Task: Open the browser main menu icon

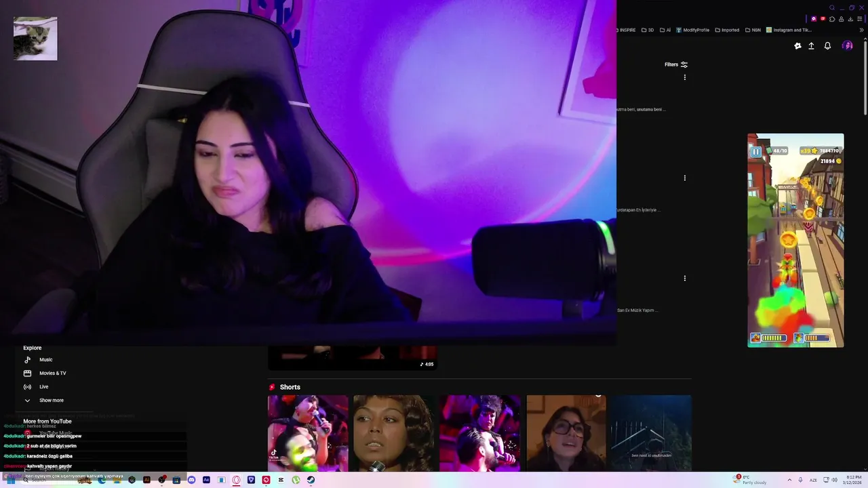Action: point(859,19)
